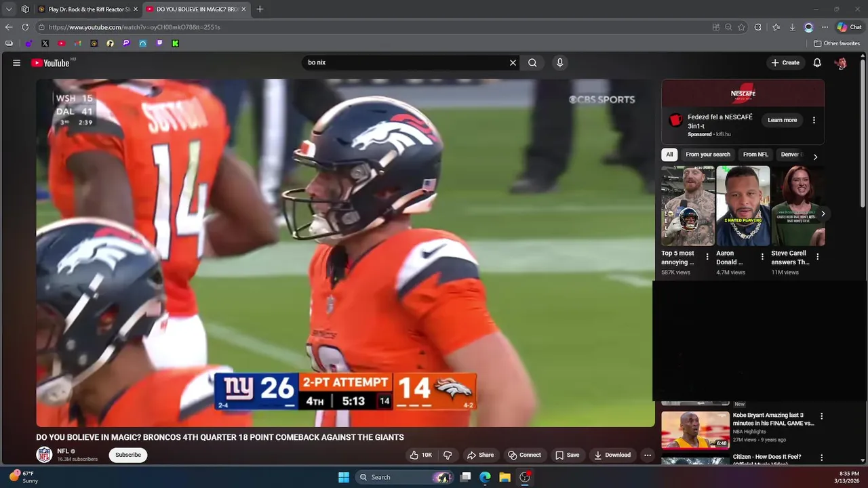Viewport: 868px width, 488px height.
Task: Open YouTube notifications bell
Action: [817, 62]
